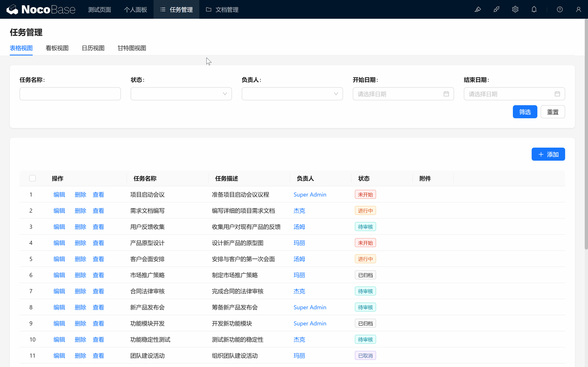Viewport: 588px width, 367px height.
Task: Click the NocoBase logo
Action: (41, 9)
